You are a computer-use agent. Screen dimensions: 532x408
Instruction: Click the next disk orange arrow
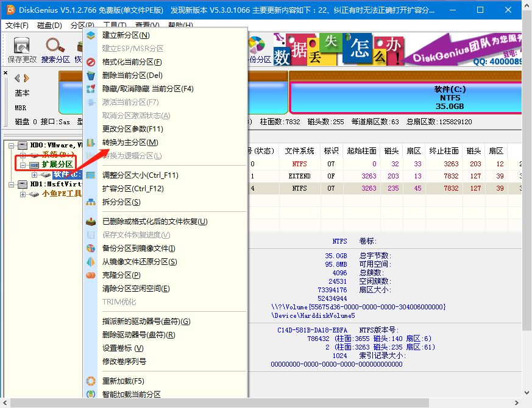(x=26, y=79)
